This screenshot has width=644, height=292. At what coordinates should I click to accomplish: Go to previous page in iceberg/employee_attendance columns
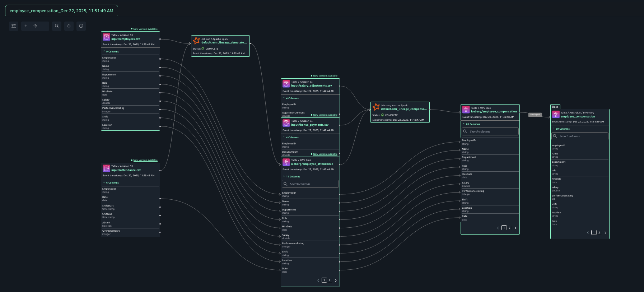point(318,281)
